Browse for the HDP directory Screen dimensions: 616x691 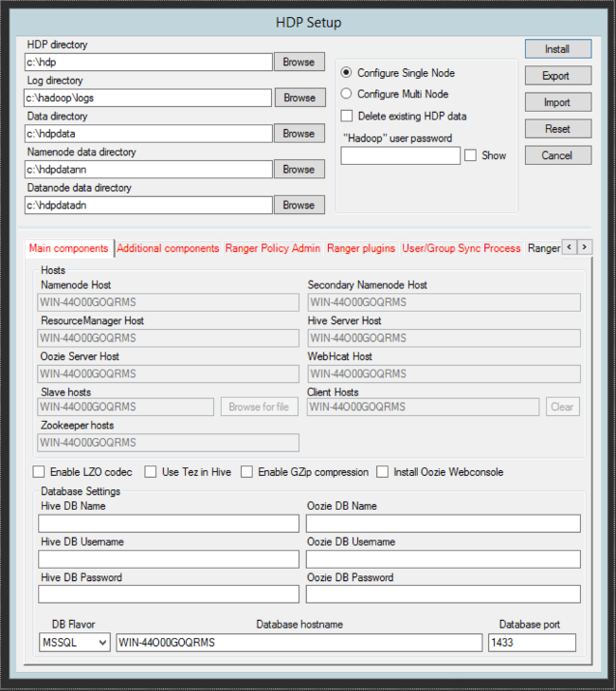299,62
